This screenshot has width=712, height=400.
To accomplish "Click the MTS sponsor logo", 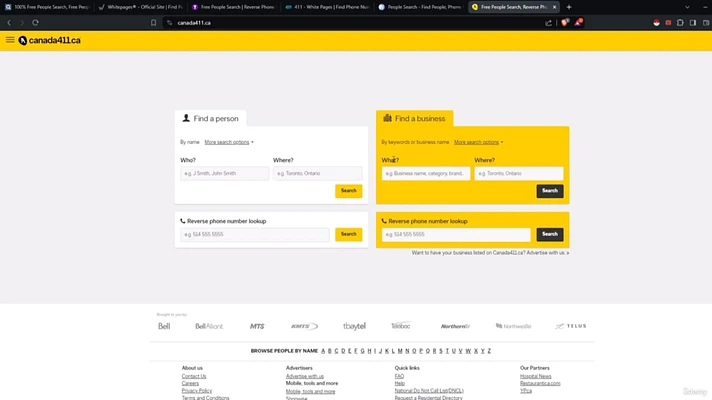I will (257, 326).
